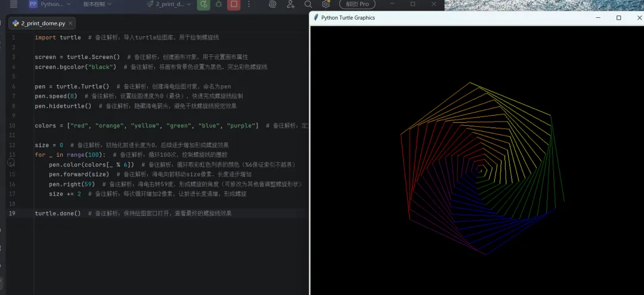
Task: Open the three-dot more actions menu
Action: 249,4
